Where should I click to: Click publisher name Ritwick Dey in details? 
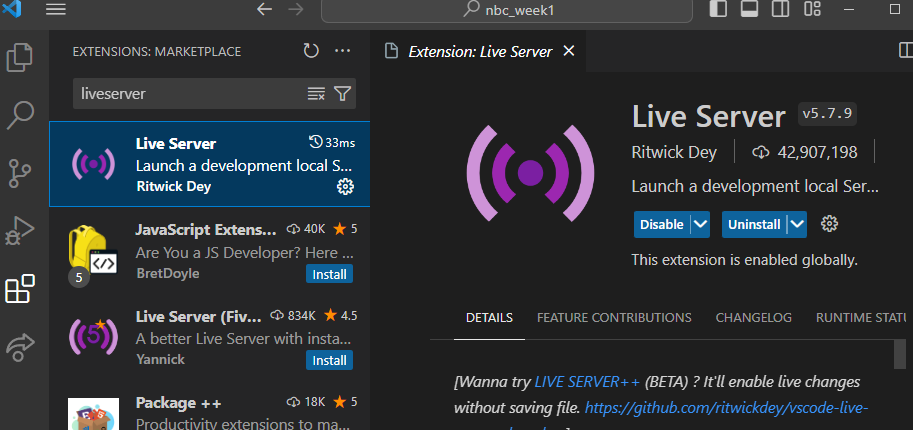(x=674, y=153)
